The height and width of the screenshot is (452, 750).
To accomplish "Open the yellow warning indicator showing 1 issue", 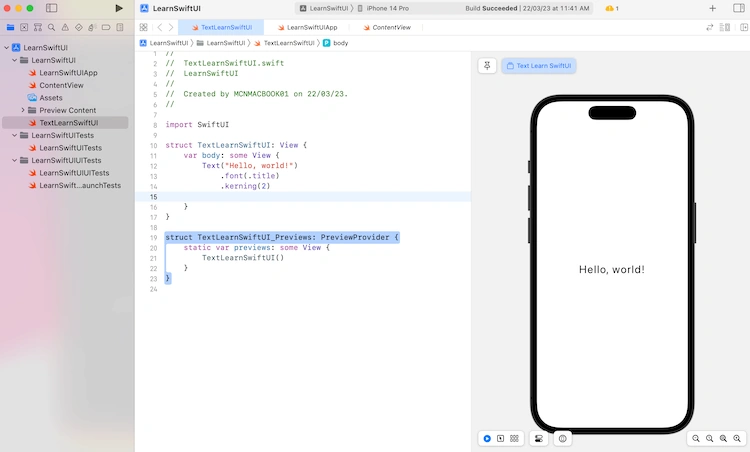I will point(612,8).
